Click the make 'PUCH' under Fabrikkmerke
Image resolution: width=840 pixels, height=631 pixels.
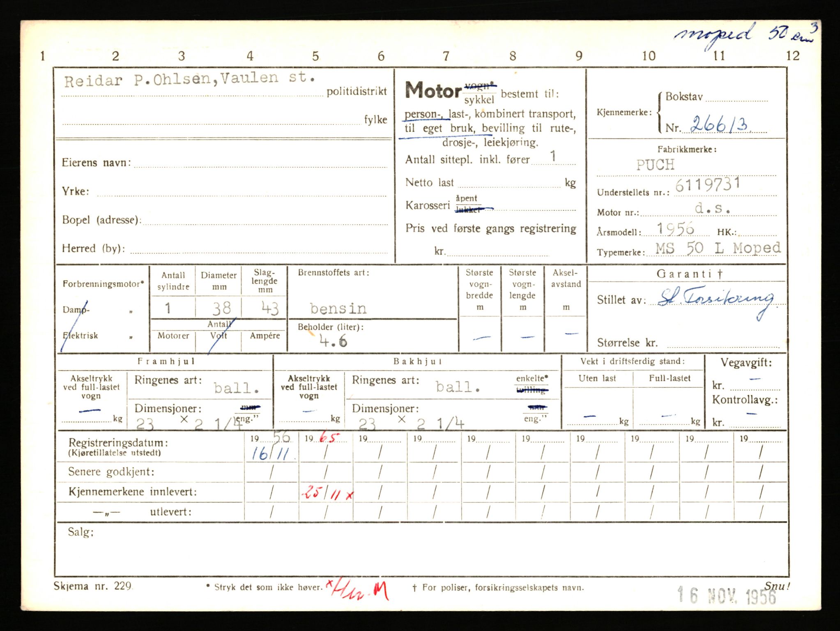tap(655, 164)
